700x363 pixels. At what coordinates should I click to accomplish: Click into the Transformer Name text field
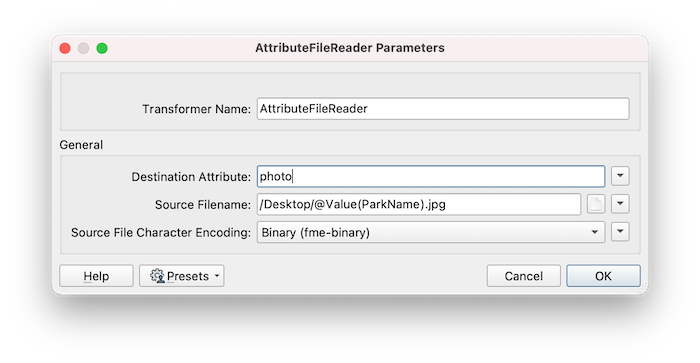pos(443,108)
